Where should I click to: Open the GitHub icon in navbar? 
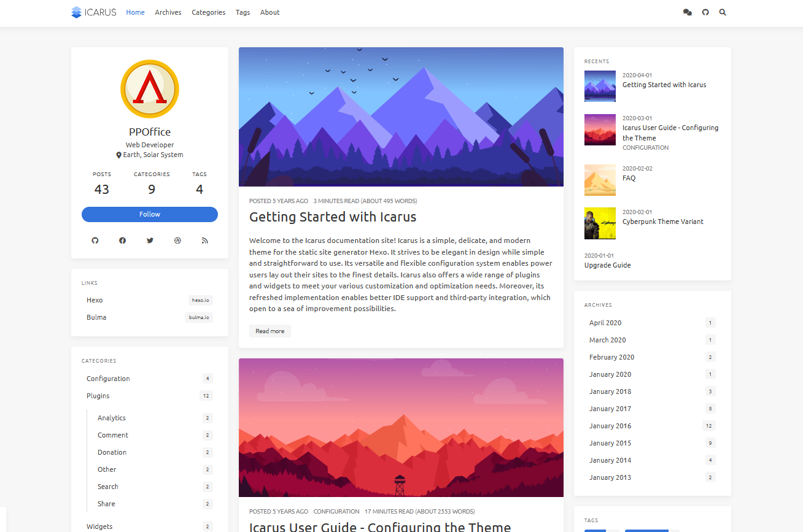click(x=705, y=12)
